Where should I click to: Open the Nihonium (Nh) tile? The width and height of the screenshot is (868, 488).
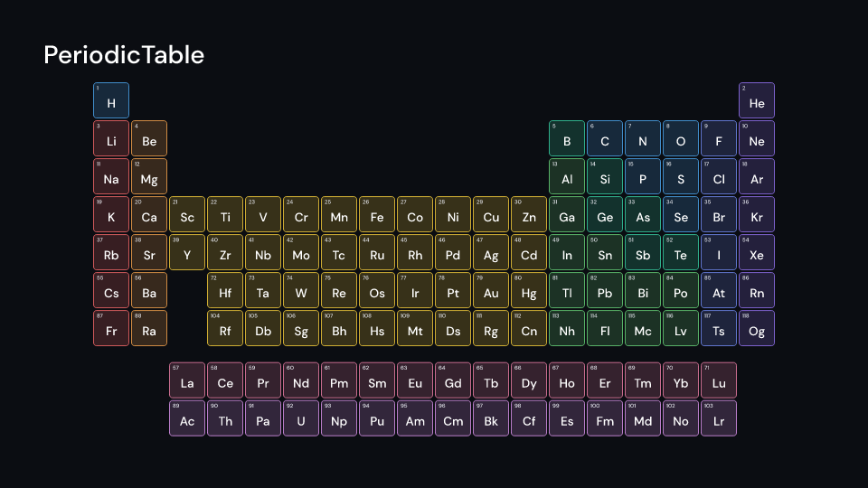(x=567, y=328)
